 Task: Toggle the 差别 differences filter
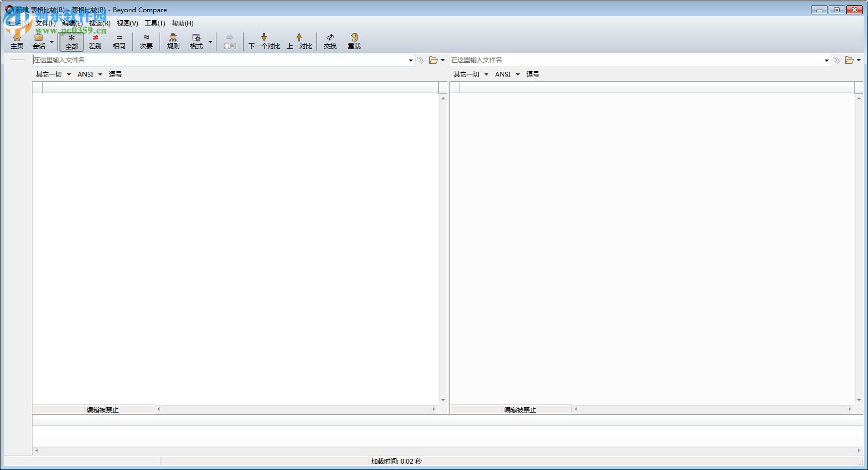click(95, 41)
